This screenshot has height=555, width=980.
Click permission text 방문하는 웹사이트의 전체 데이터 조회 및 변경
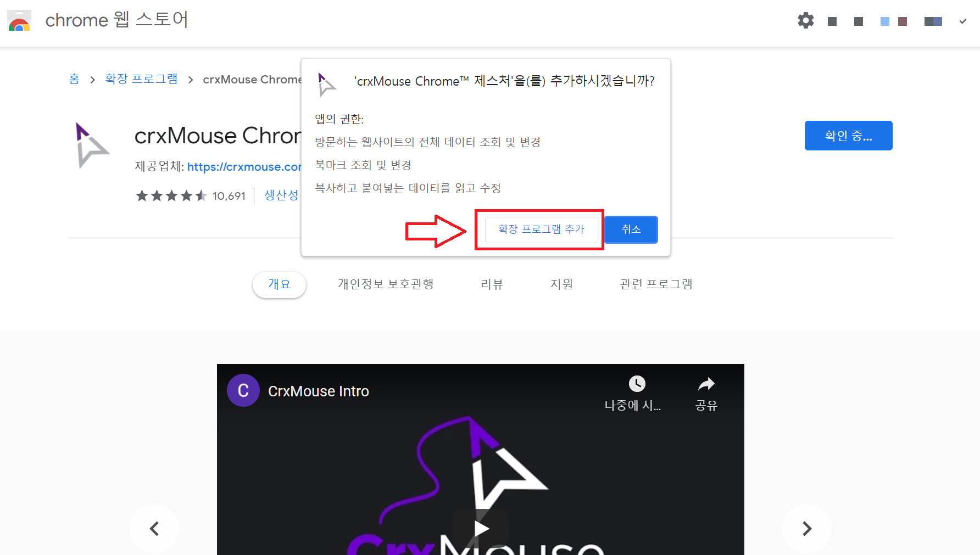click(428, 142)
